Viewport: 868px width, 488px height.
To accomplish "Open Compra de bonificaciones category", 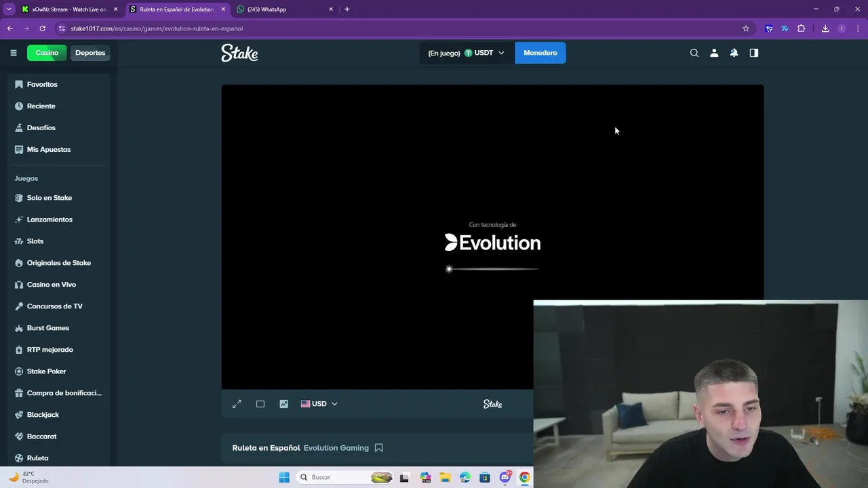I will point(60,393).
